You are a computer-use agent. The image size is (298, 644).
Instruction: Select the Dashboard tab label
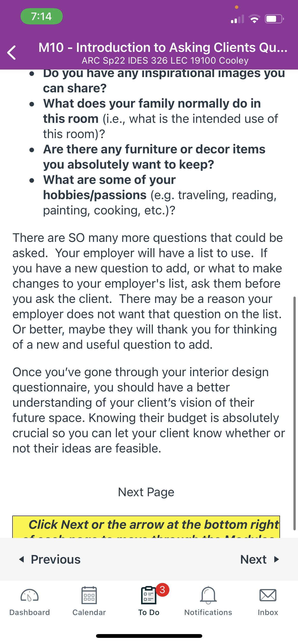click(30, 612)
